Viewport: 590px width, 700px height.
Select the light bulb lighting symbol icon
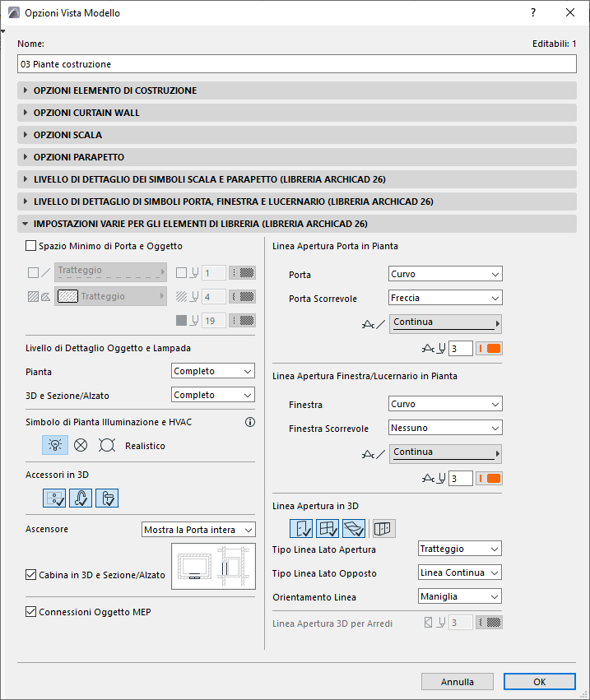point(55,445)
